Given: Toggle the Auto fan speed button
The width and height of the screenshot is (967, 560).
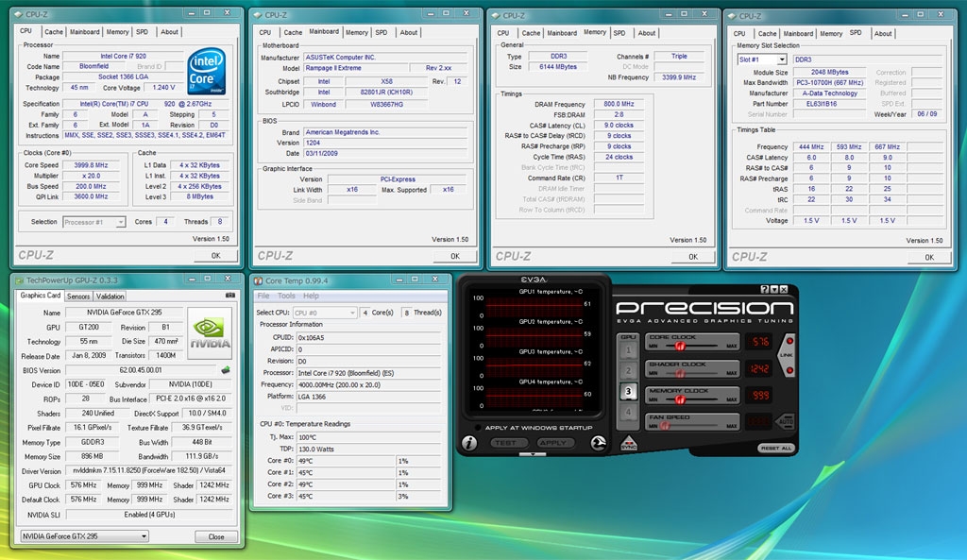Looking at the screenshot, I should click(x=786, y=423).
